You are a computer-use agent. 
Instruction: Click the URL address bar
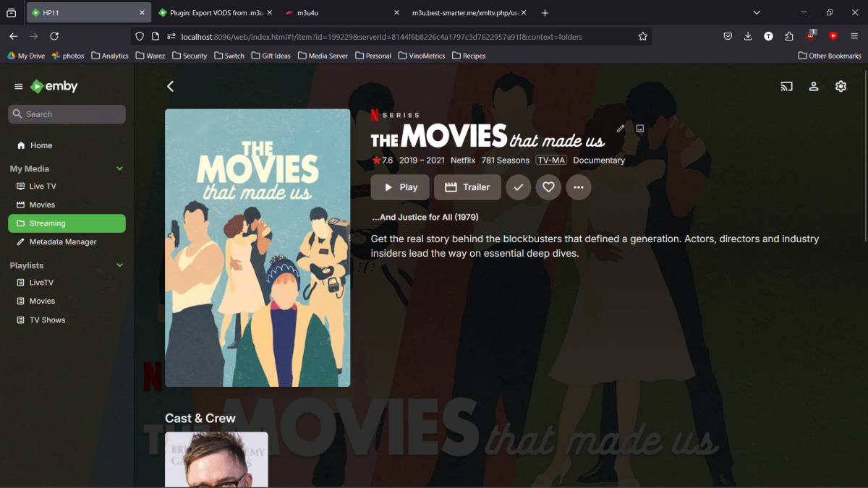[x=391, y=37]
